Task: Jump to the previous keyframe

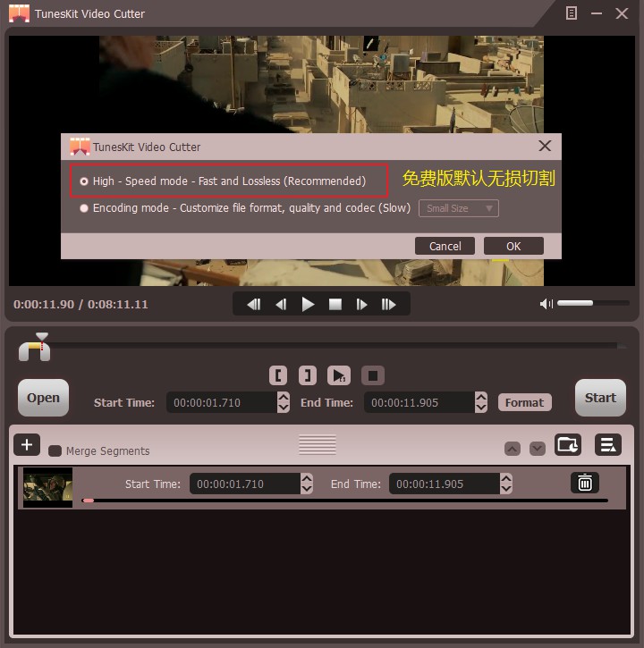Action: pyautogui.click(x=253, y=305)
